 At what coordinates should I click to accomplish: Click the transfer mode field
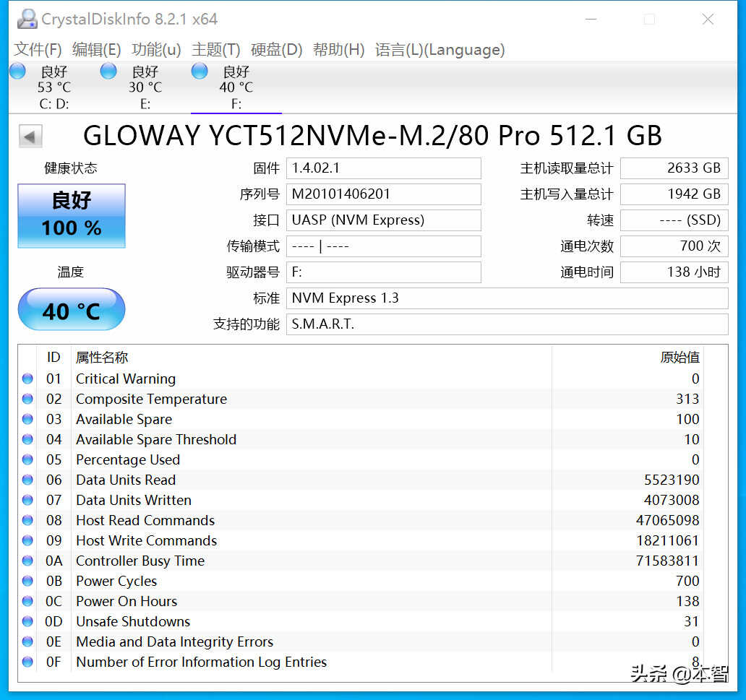tap(383, 246)
